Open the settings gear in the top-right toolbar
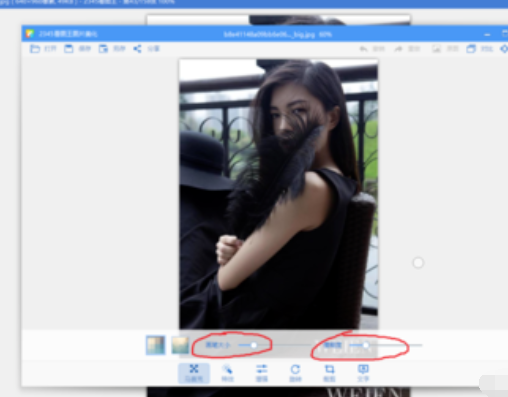The height and width of the screenshot is (397, 508). coord(504,49)
